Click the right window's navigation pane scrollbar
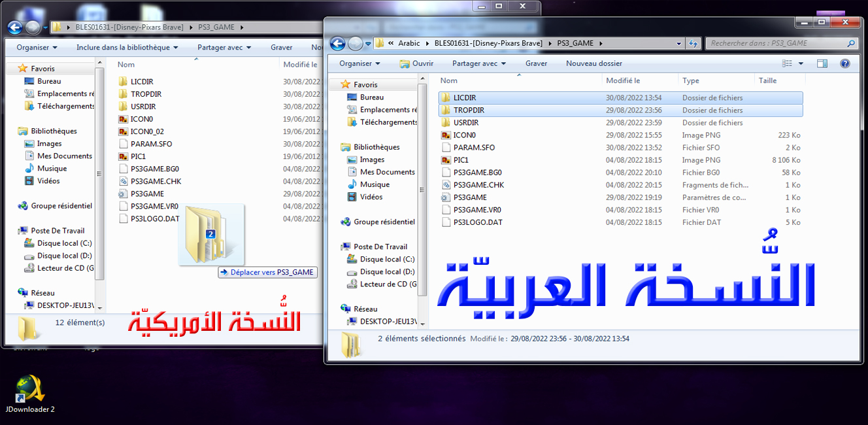 click(422, 196)
